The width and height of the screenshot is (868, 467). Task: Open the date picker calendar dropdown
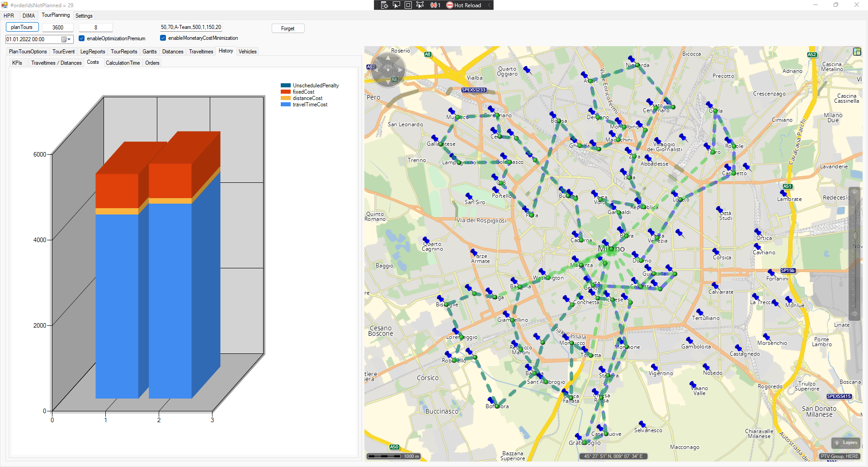[66, 39]
